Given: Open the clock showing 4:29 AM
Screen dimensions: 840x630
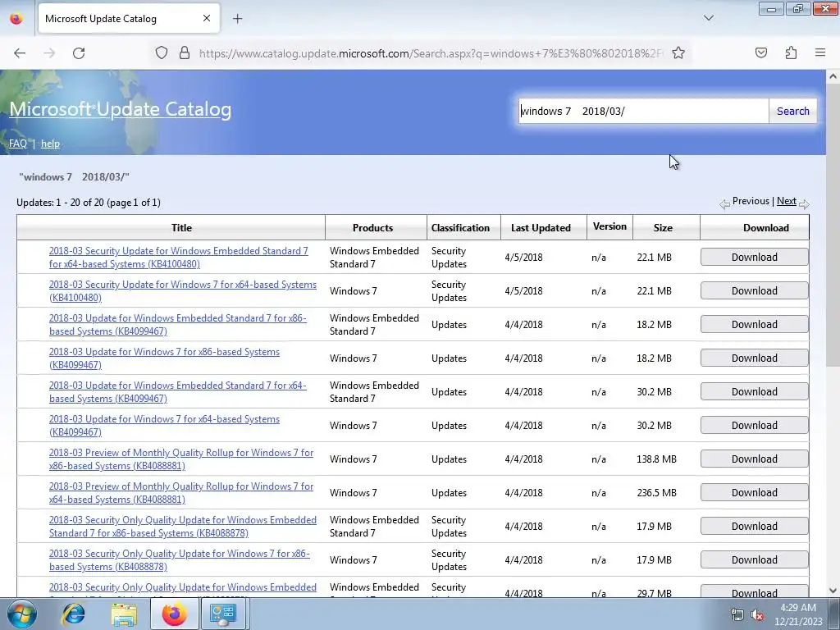Looking at the screenshot, I should [x=797, y=614].
